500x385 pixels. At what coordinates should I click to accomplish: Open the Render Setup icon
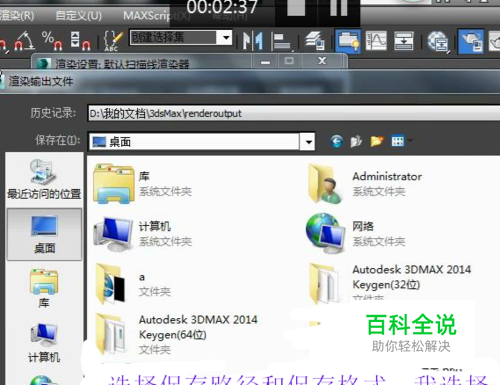(x=471, y=42)
